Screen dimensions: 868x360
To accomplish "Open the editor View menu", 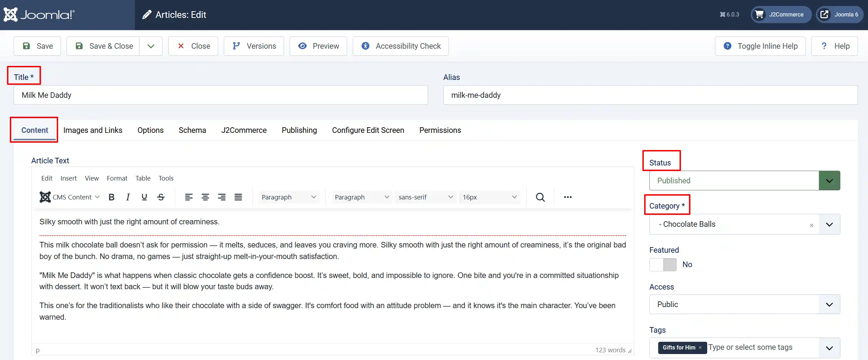I will click(92, 178).
